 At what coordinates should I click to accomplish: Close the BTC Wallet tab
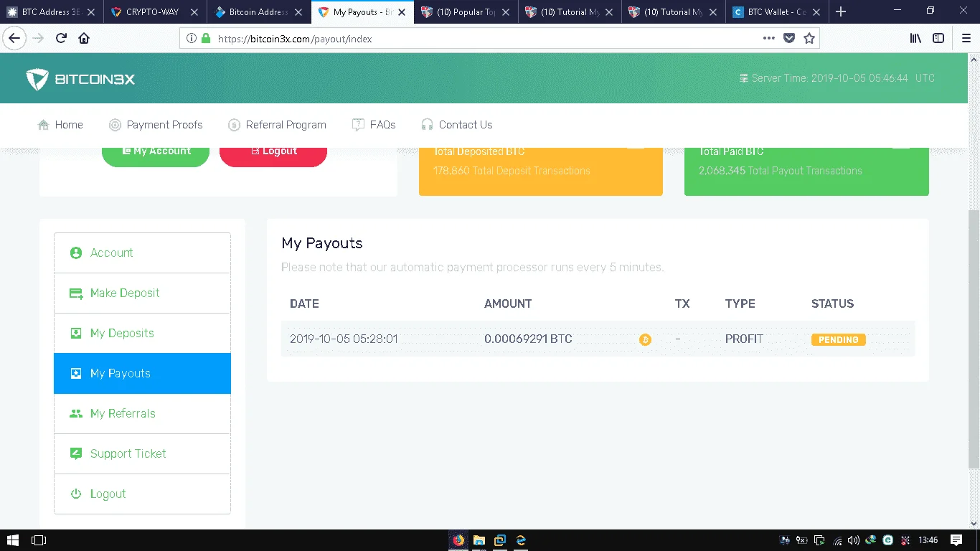(816, 12)
